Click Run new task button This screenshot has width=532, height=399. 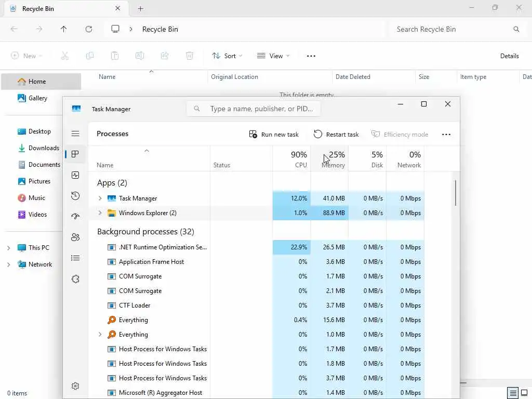274,135
